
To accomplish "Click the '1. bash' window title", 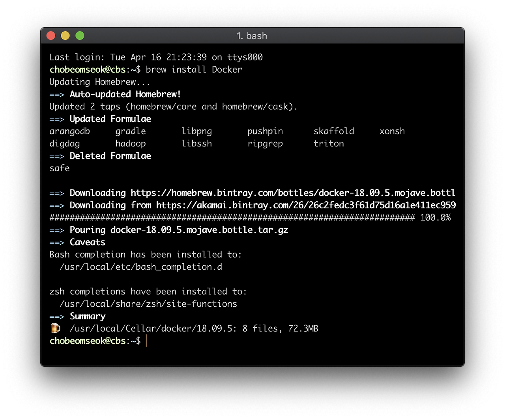I will (252, 36).
